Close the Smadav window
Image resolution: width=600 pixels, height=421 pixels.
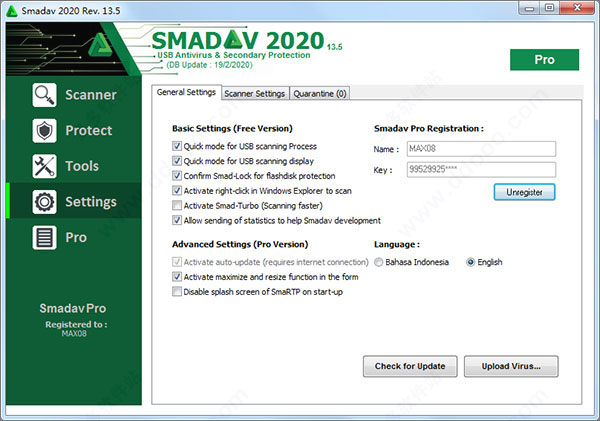(x=577, y=8)
